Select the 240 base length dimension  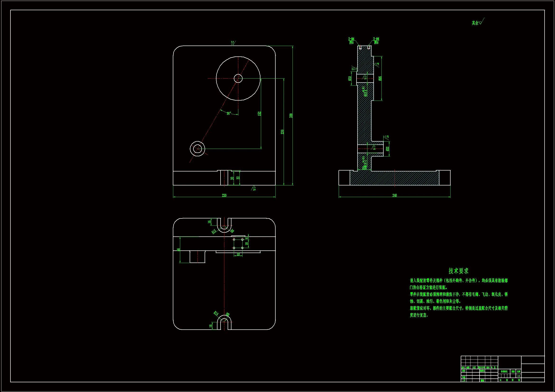pyautogui.click(x=395, y=195)
